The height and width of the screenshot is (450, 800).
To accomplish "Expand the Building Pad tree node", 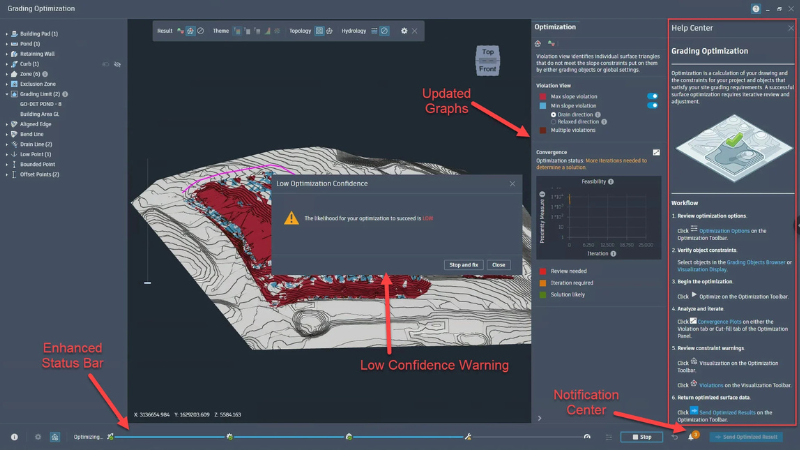I will 7,33.
